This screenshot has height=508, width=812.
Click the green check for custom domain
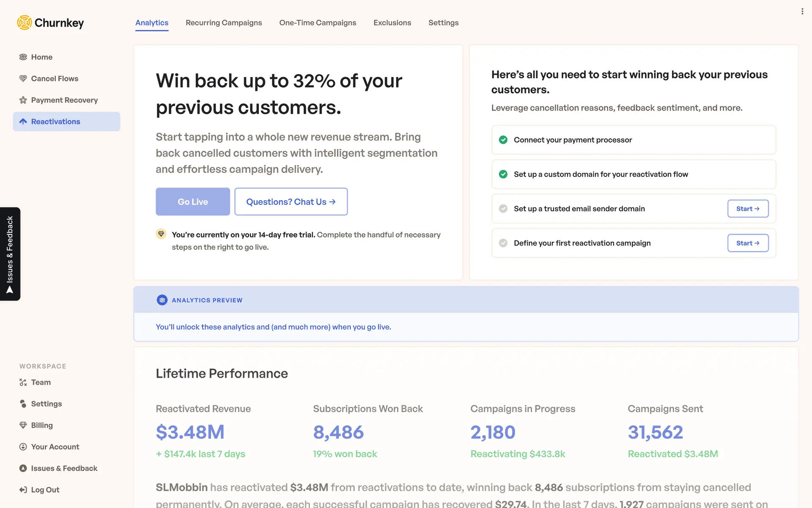(x=503, y=174)
